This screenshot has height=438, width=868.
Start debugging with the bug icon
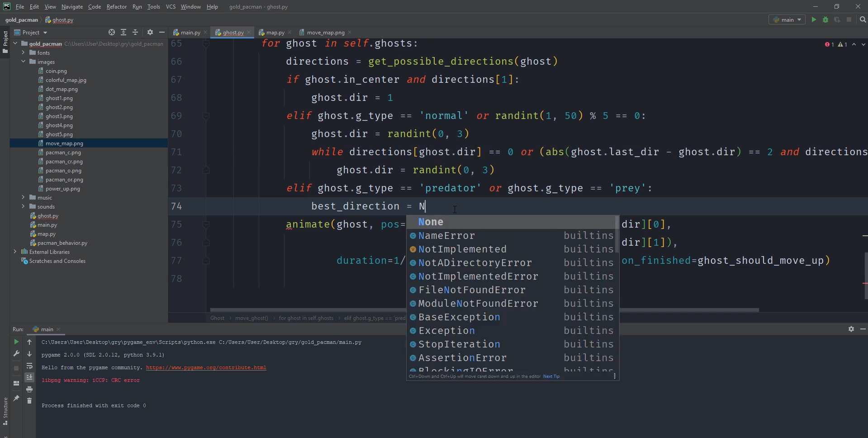[x=825, y=19]
